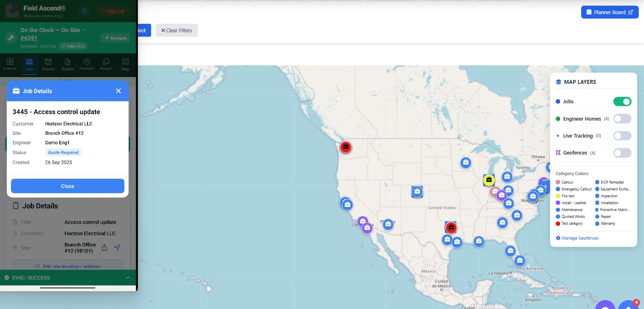644x309 pixels.
Task: Close the Job Details popup with X
Action: (118, 91)
